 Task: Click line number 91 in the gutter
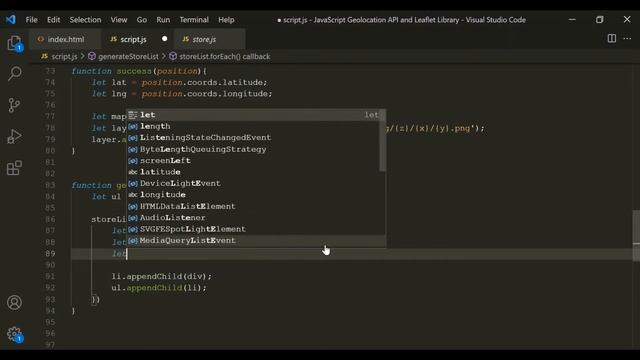click(x=50, y=276)
